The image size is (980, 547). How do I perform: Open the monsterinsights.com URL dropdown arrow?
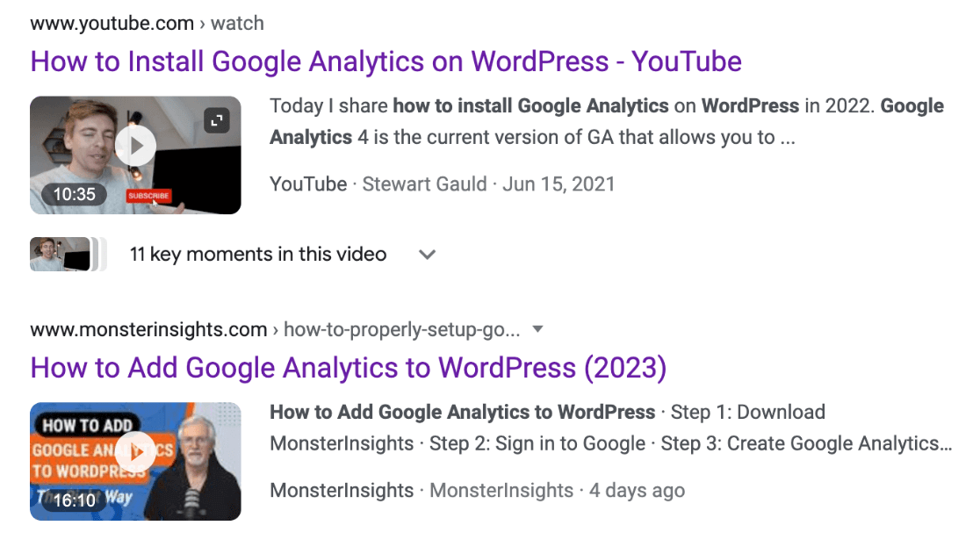coord(538,330)
